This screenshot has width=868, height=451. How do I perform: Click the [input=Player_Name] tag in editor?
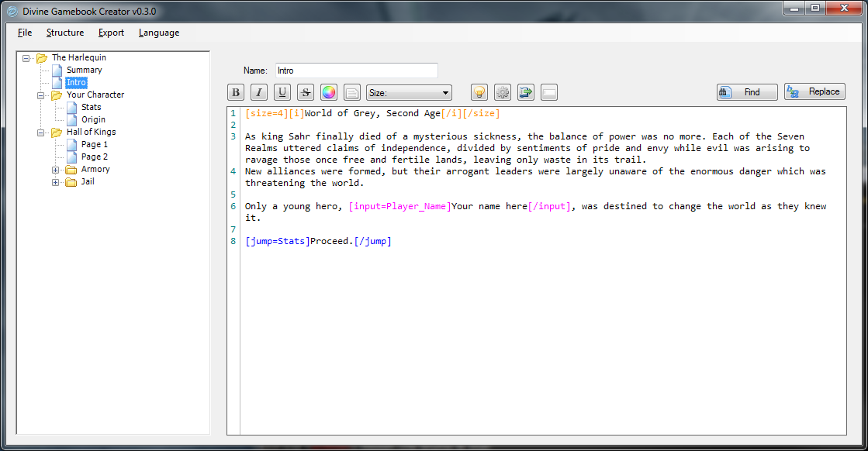399,206
